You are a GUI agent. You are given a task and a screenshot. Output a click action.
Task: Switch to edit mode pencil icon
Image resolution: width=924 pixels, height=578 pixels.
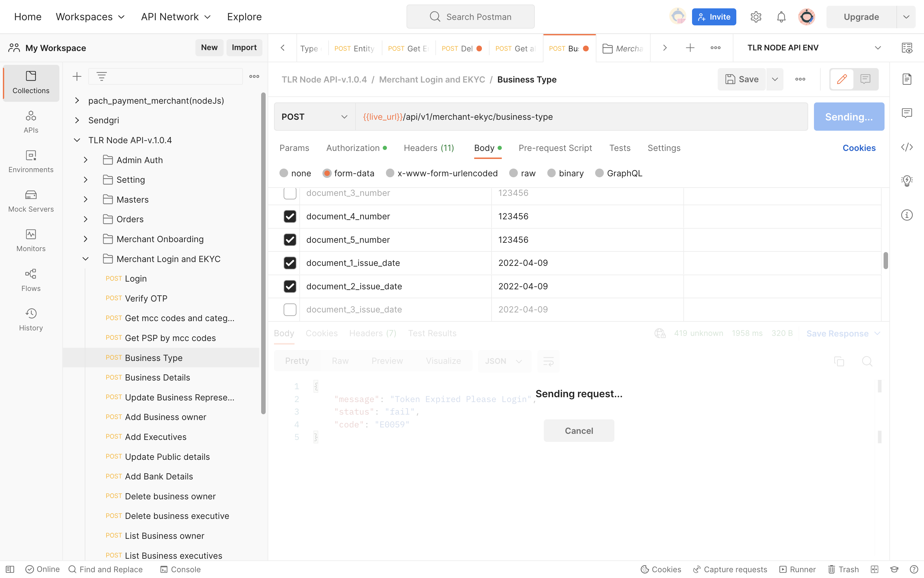842,79
